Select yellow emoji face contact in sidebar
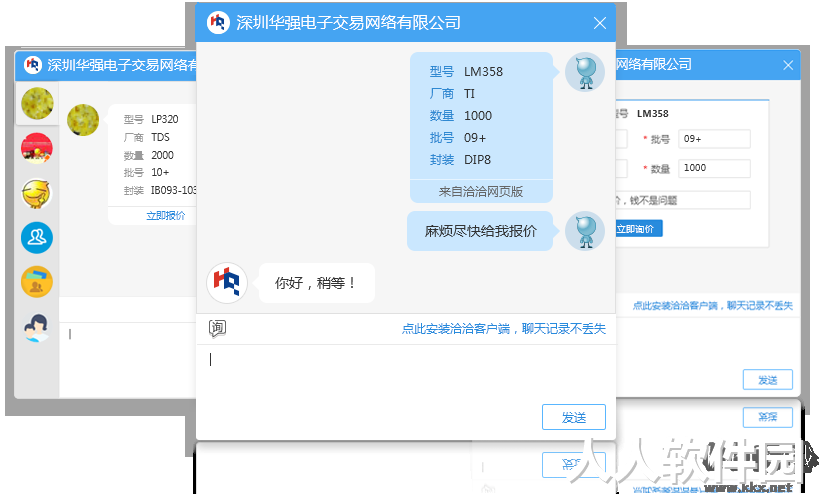 point(37,193)
